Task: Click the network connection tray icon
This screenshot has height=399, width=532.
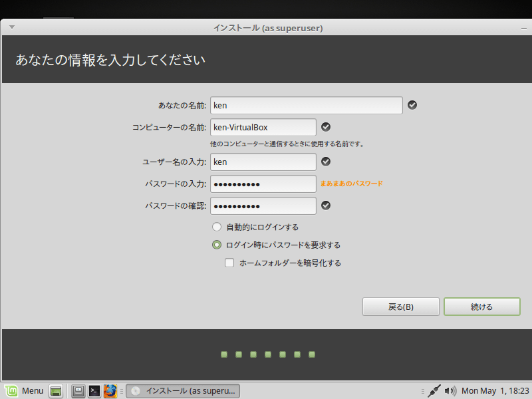Action: point(434,391)
